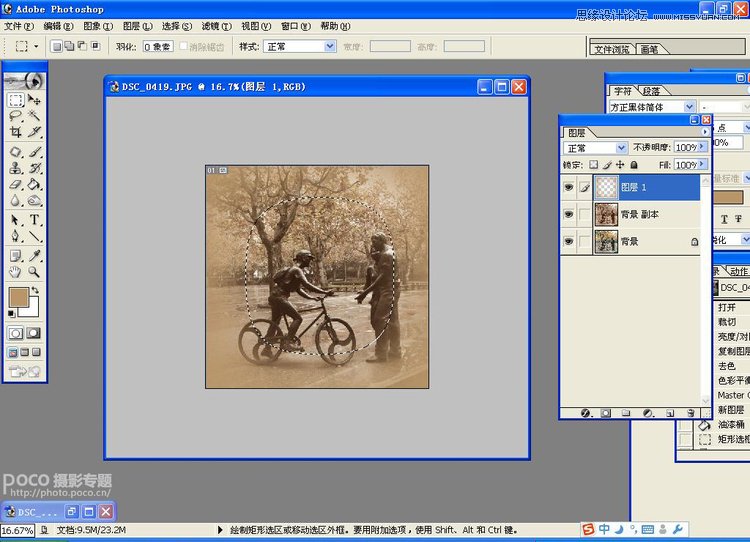This screenshot has height=542, width=750.
Task: Click the foreground color swatch
Action: click(x=18, y=297)
